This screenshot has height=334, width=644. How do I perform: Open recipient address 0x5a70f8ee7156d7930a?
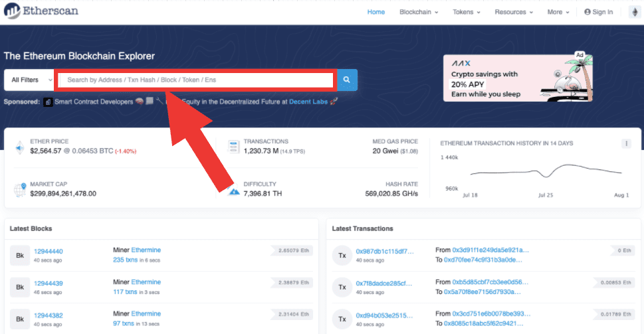click(x=483, y=292)
